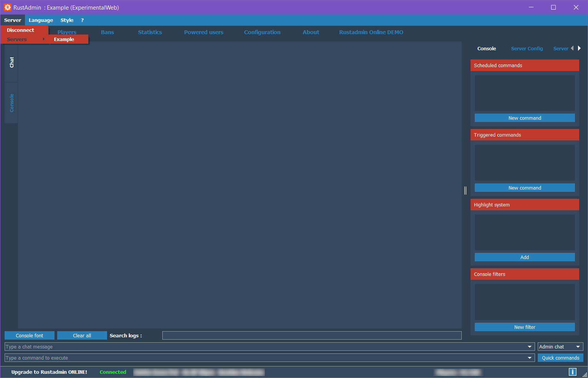The height and width of the screenshot is (378, 588).
Task: Click the RustAdmin logo in title bar
Action: 7,7
